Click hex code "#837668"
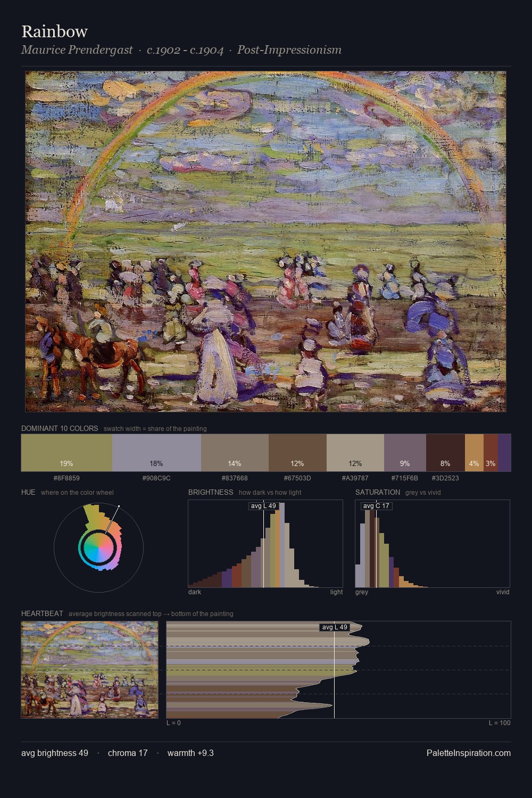Image resolution: width=532 pixels, height=798 pixels. (235, 478)
